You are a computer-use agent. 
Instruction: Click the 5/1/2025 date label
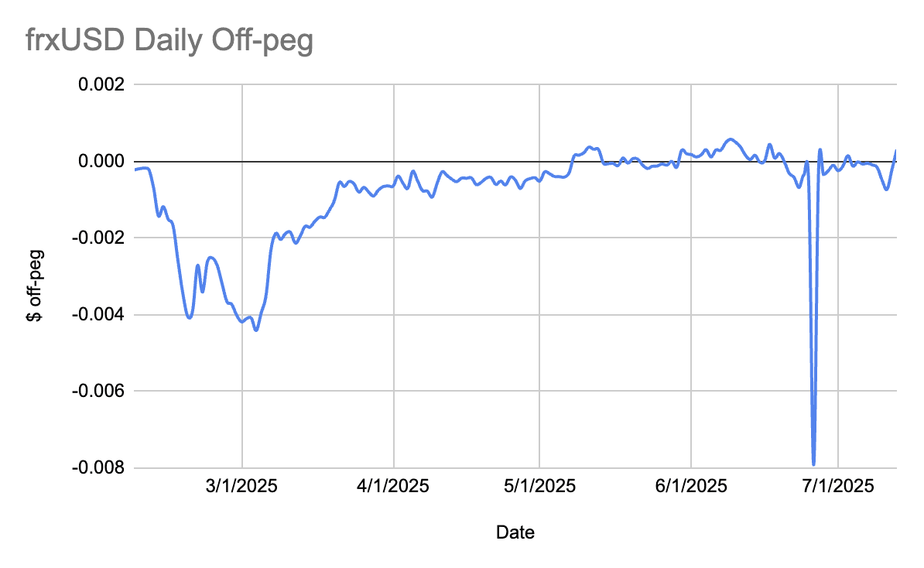pos(539,487)
